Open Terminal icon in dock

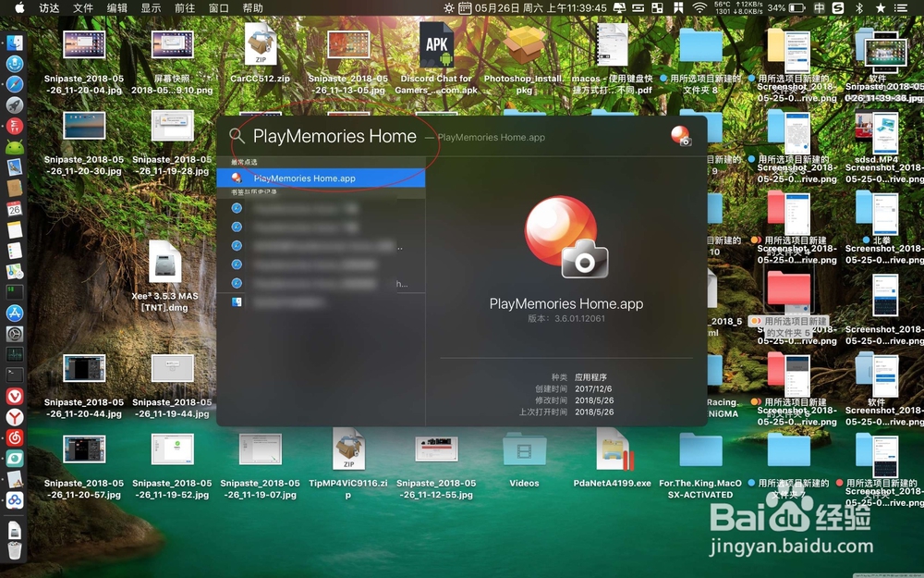tap(15, 375)
